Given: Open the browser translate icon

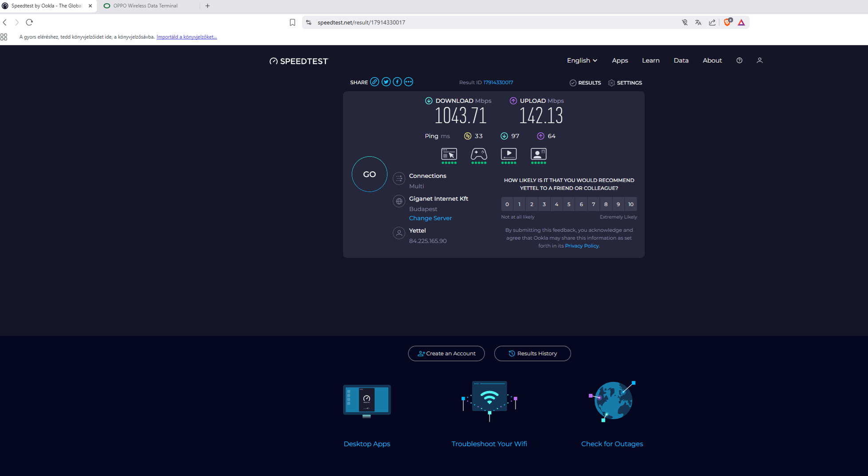Looking at the screenshot, I should (x=698, y=22).
